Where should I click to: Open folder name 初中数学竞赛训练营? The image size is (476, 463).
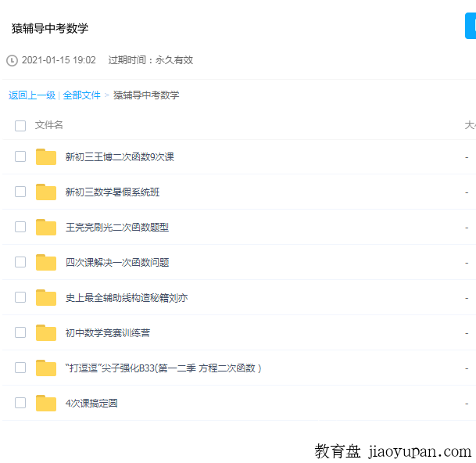108,333
